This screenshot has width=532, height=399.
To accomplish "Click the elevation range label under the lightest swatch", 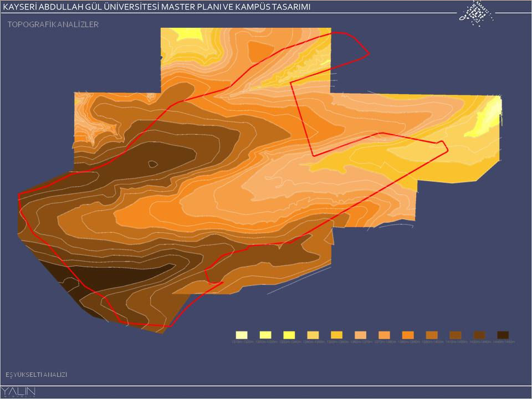I will (241, 342).
